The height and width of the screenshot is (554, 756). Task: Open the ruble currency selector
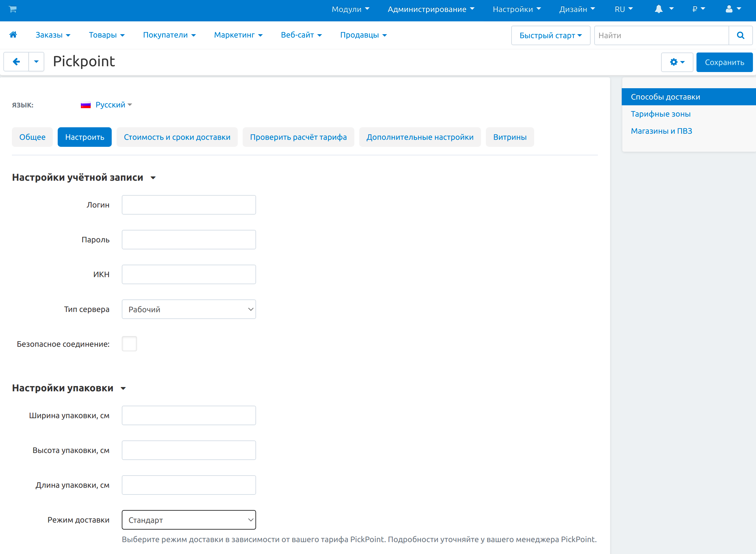point(698,9)
